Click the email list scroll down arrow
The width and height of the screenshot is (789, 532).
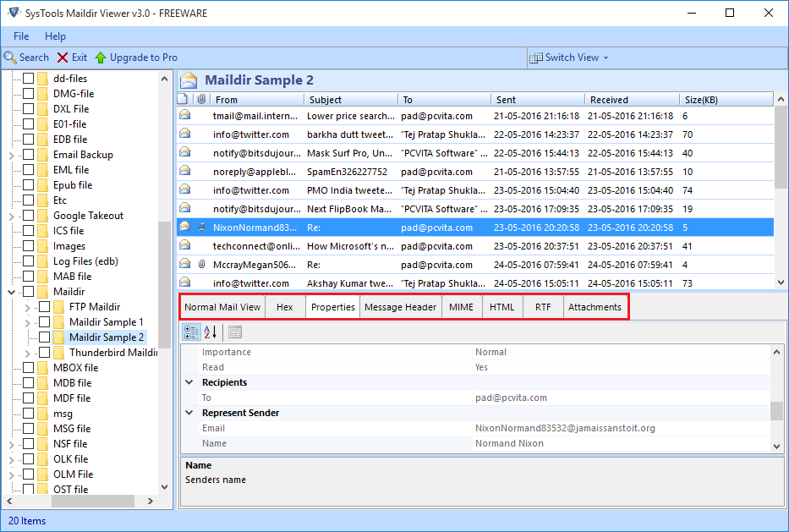[781, 282]
